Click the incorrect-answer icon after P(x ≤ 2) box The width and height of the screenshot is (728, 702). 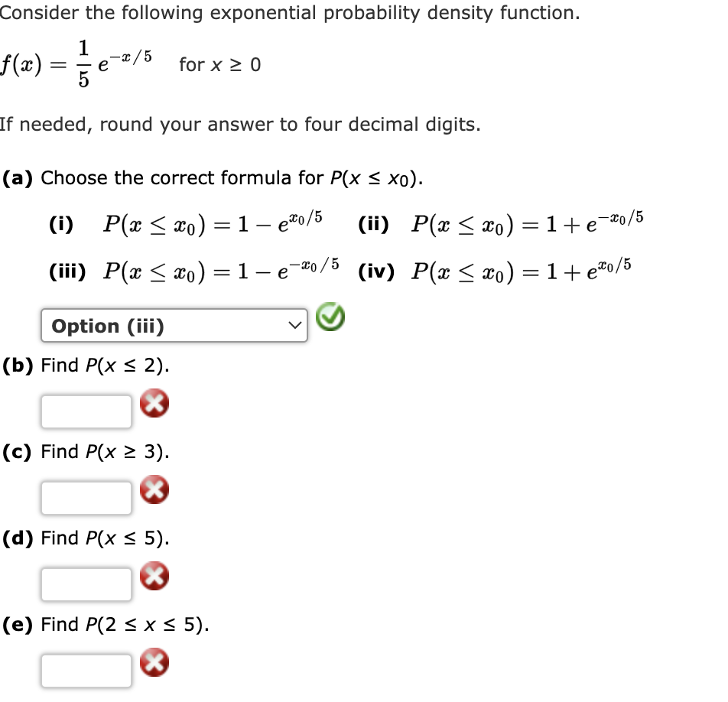pyautogui.click(x=154, y=405)
